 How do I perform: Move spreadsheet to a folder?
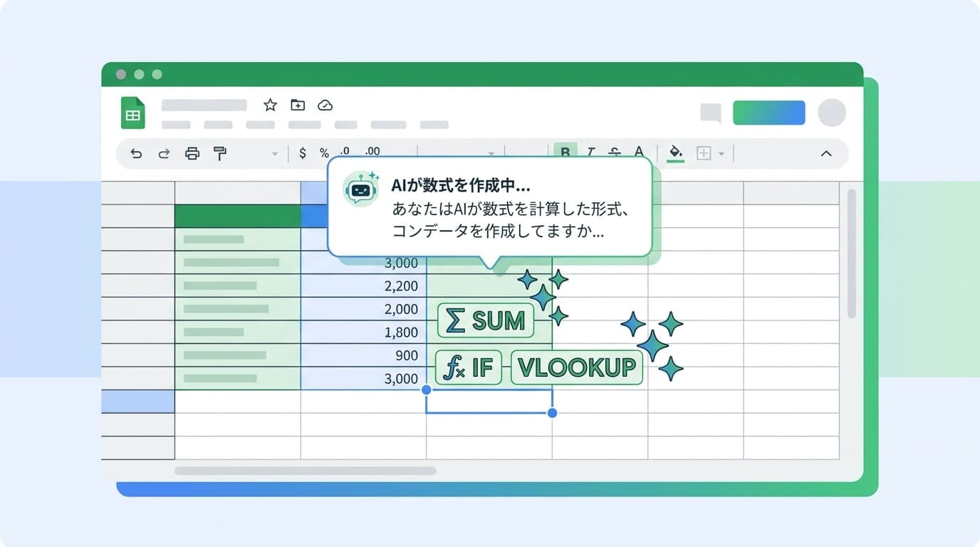[x=298, y=105]
